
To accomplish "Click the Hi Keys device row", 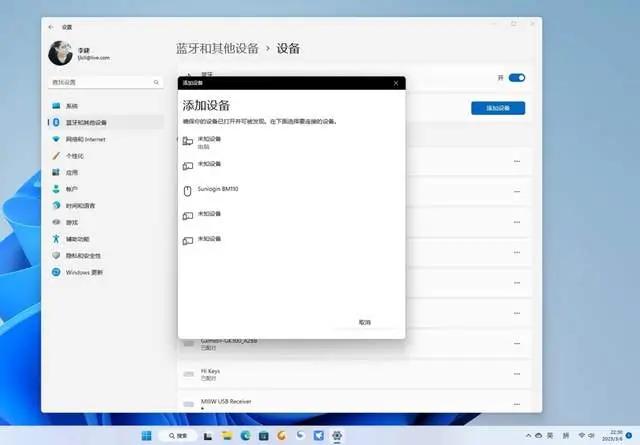I will pos(354,374).
